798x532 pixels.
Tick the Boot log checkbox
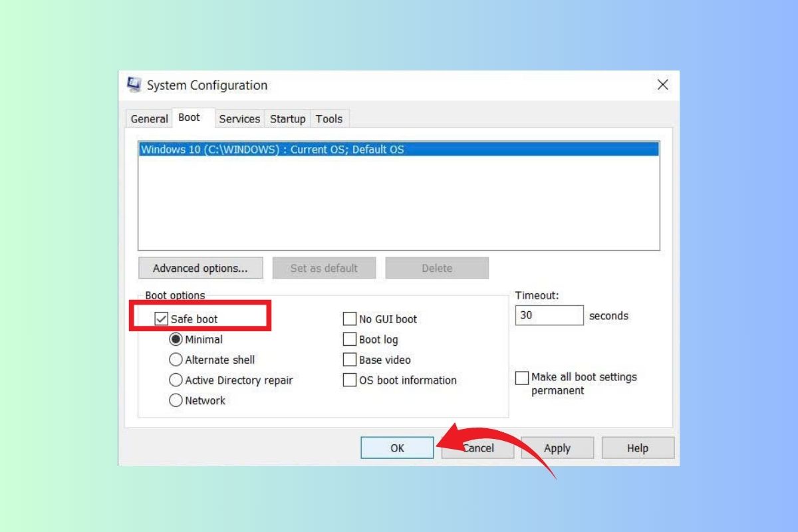pos(350,339)
